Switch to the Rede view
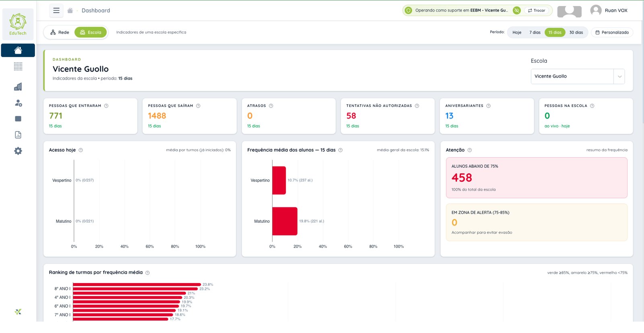The height and width of the screenshot is (333, 644). [x=60, y=33]
